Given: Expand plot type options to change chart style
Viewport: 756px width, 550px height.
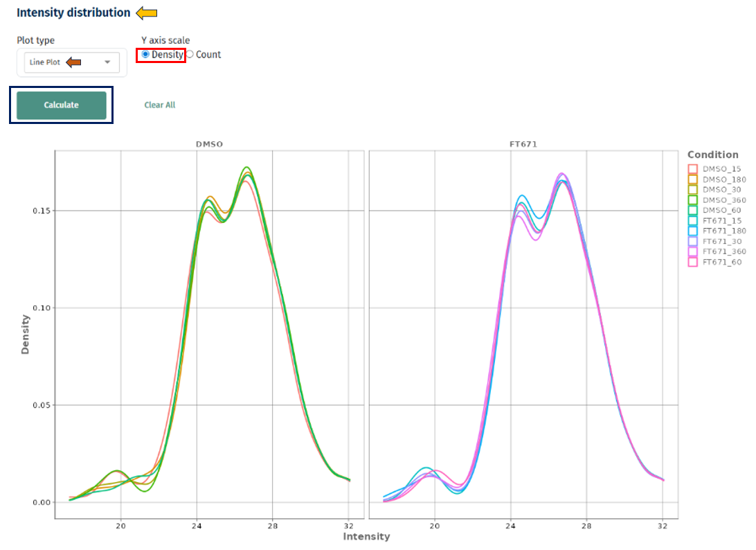Looking at the screenshot, I should [69, 62].
